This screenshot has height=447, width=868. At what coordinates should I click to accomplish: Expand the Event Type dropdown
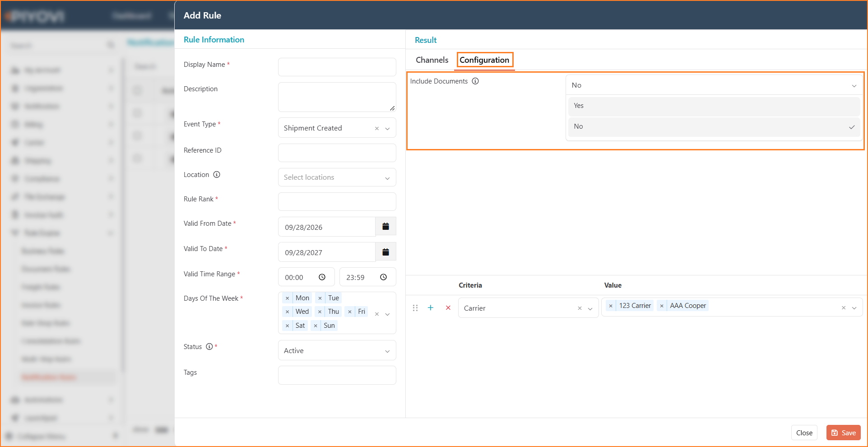pos(387,129)
